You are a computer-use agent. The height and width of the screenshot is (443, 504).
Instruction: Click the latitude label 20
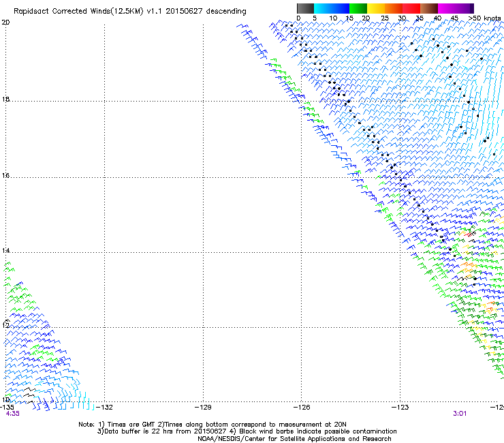[x=5, y=22]
